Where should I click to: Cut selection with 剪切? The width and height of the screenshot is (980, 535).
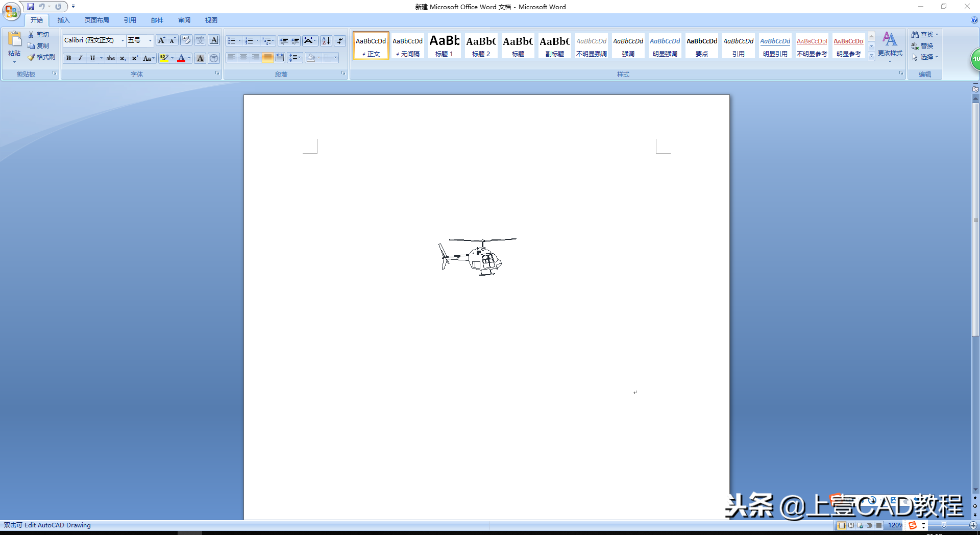39,35
